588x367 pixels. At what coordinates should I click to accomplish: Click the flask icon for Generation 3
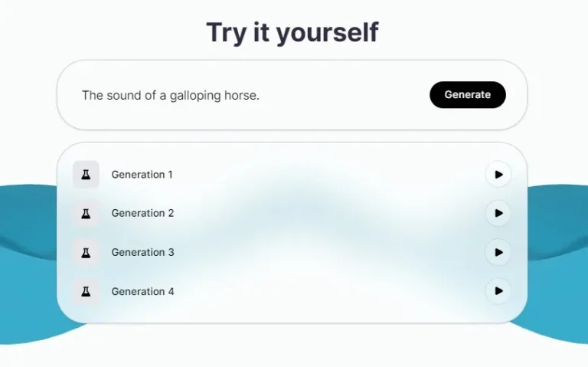[x=86, y=252]
